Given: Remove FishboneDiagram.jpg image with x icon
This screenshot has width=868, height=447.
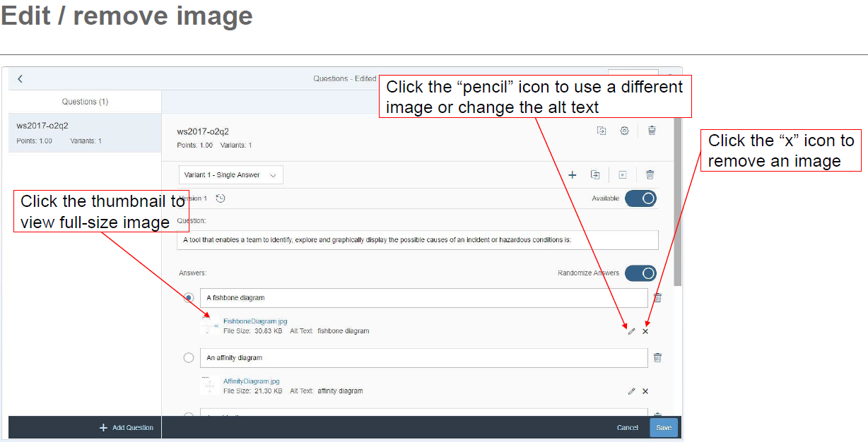Looking at the screenshot, I should click(645, 331).
